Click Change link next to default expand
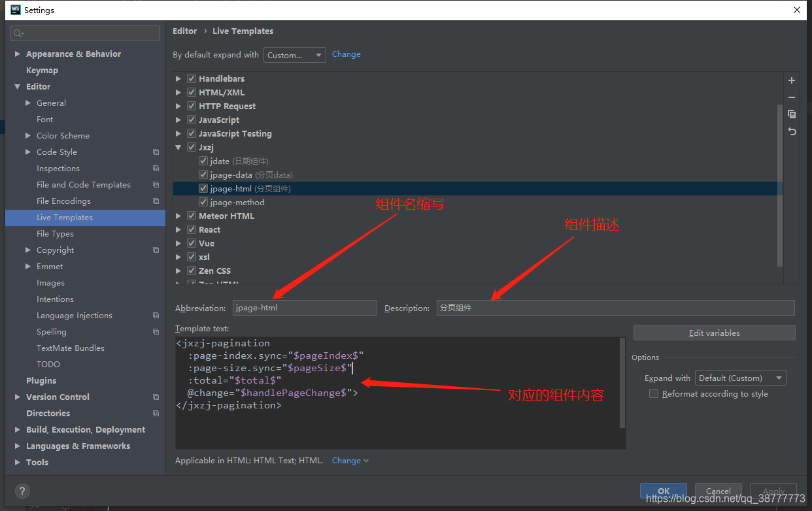 coord(346,54)
